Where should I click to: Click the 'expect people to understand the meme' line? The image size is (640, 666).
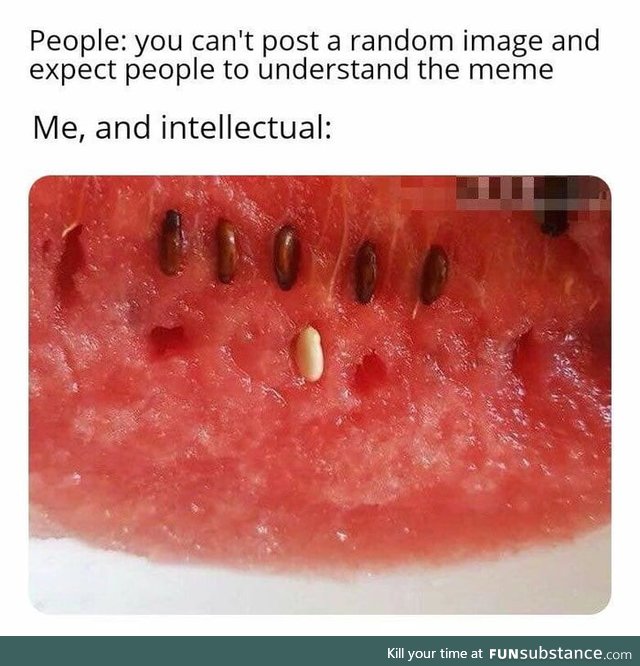291,70
